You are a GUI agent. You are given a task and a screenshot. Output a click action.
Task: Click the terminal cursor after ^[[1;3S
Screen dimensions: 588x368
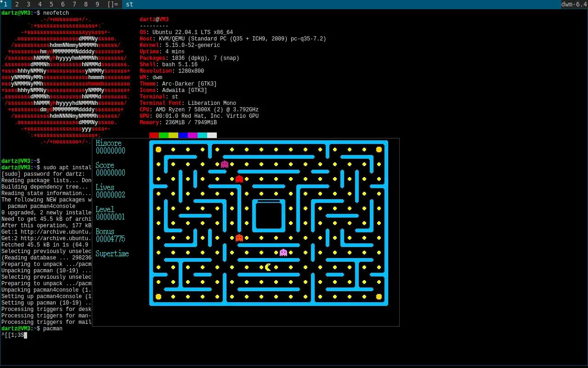point(25,335)
